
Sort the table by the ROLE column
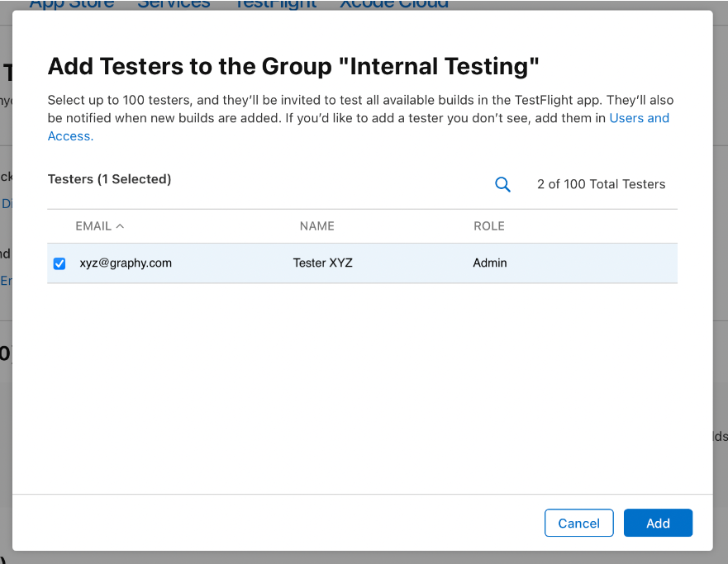[488, 226]
